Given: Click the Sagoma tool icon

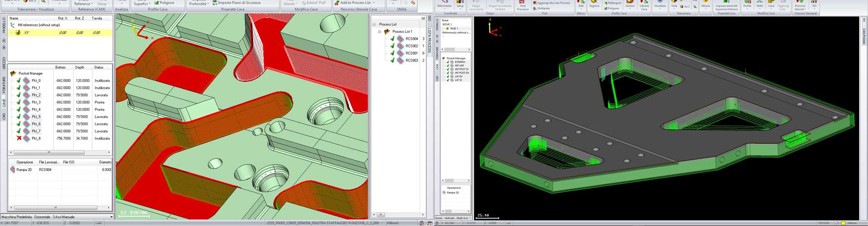Looking at the screenshot, I should point(594,2).
